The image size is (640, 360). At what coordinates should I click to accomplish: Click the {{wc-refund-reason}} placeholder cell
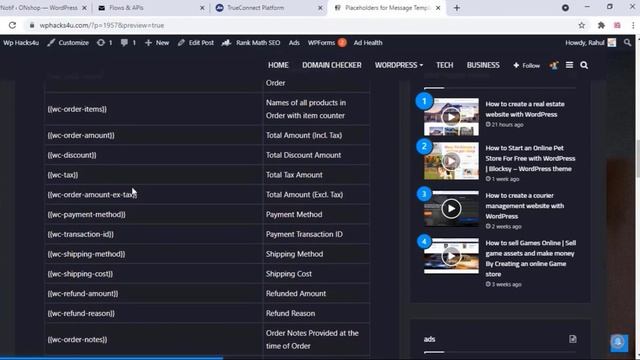(153, 313)
